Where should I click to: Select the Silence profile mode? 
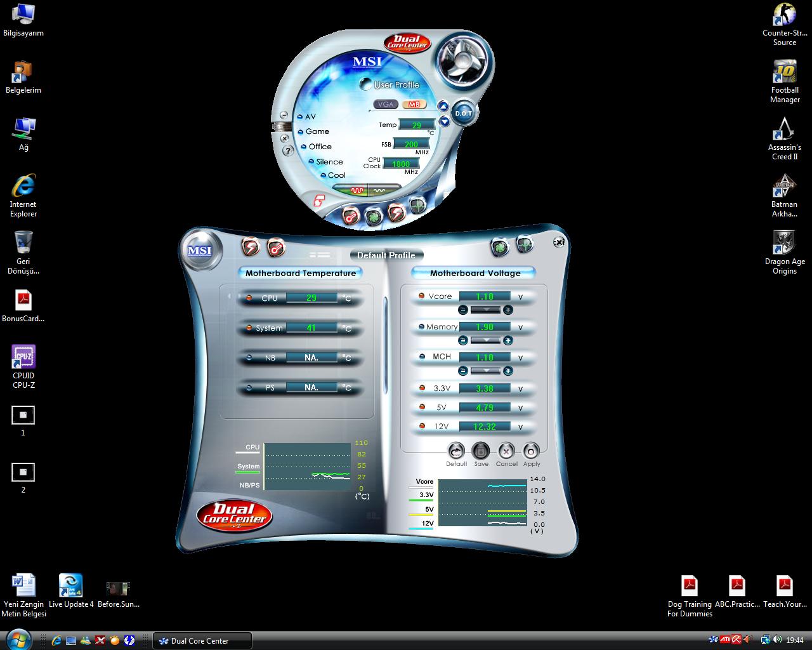[x=325, y=162]
